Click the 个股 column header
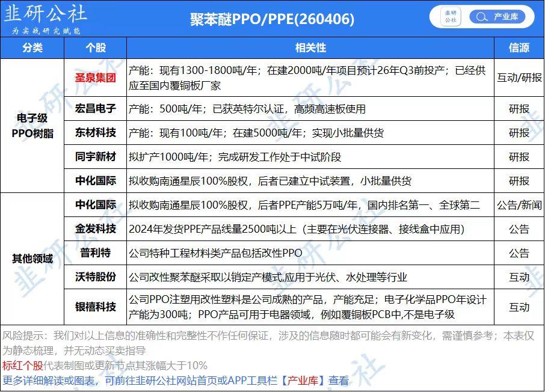Viewport: 545px width, 392px height. click(96, 48)
